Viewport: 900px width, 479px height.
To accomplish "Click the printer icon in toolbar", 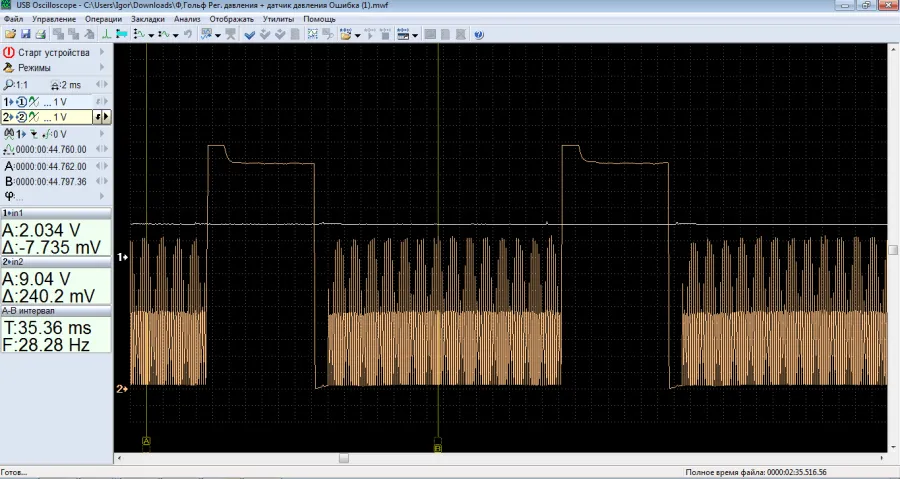I will tap(40, 34).
